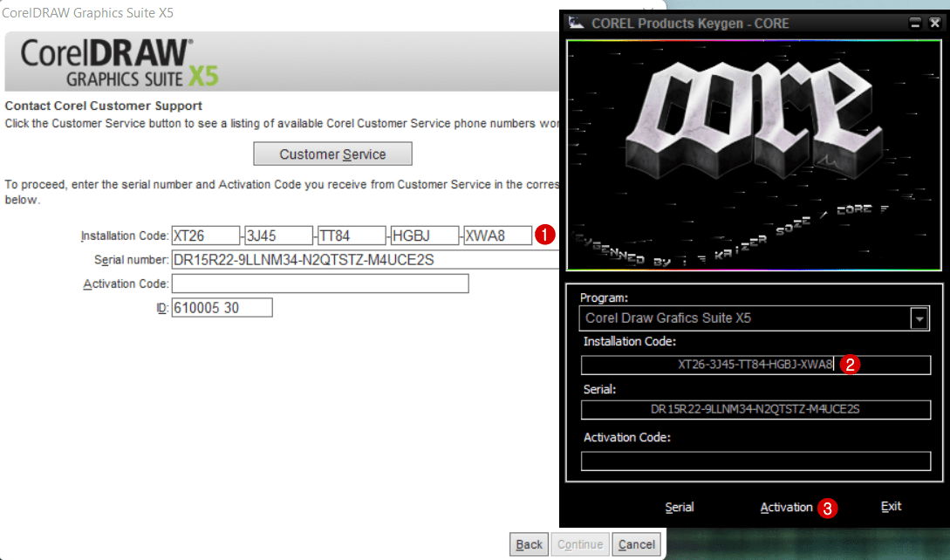Click the Serial button in the keygen

(x=680, y=508)
